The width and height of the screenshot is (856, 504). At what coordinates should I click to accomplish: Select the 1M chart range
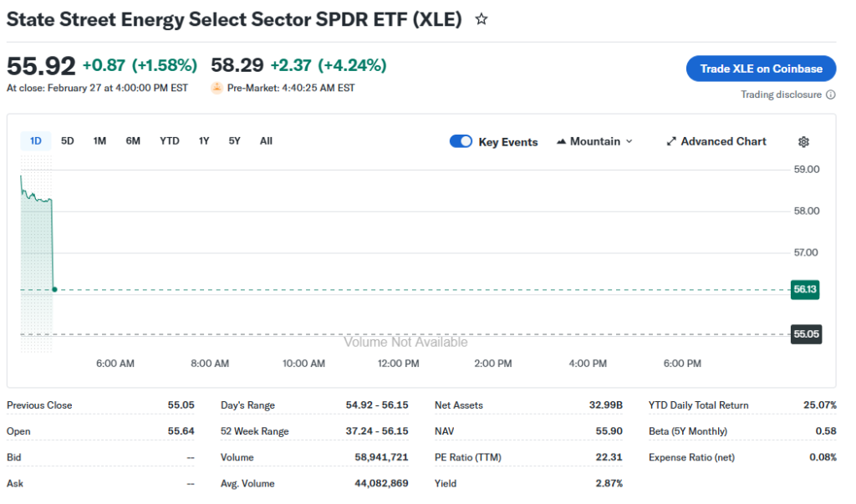[x=99, y=141]
